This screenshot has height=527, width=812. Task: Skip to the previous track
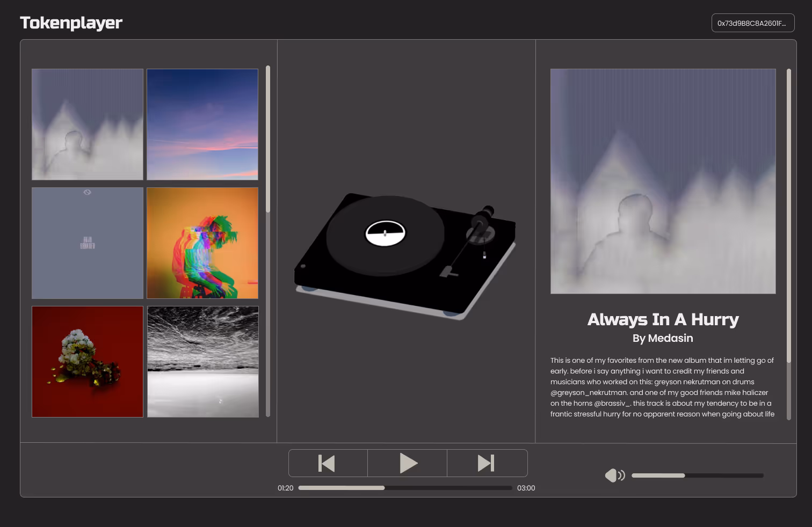coord(328,463)
